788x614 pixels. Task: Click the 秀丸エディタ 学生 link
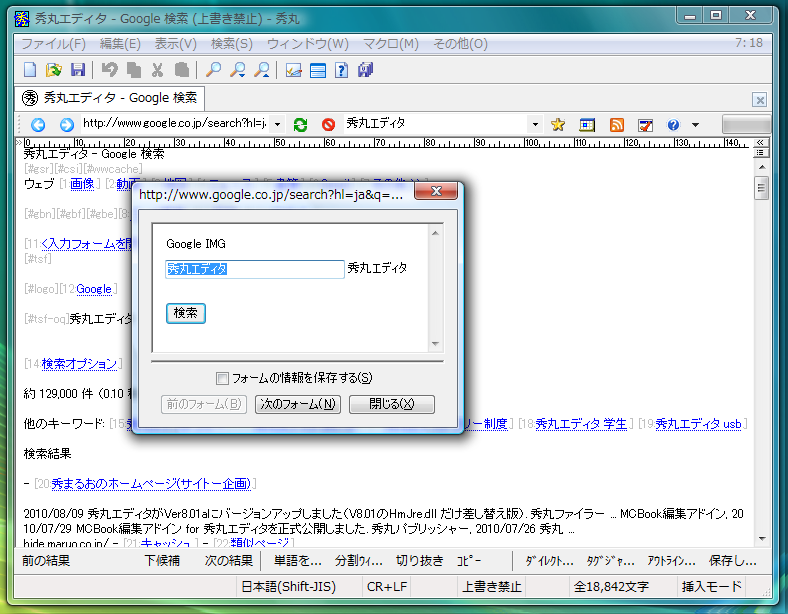pos(581,424)
